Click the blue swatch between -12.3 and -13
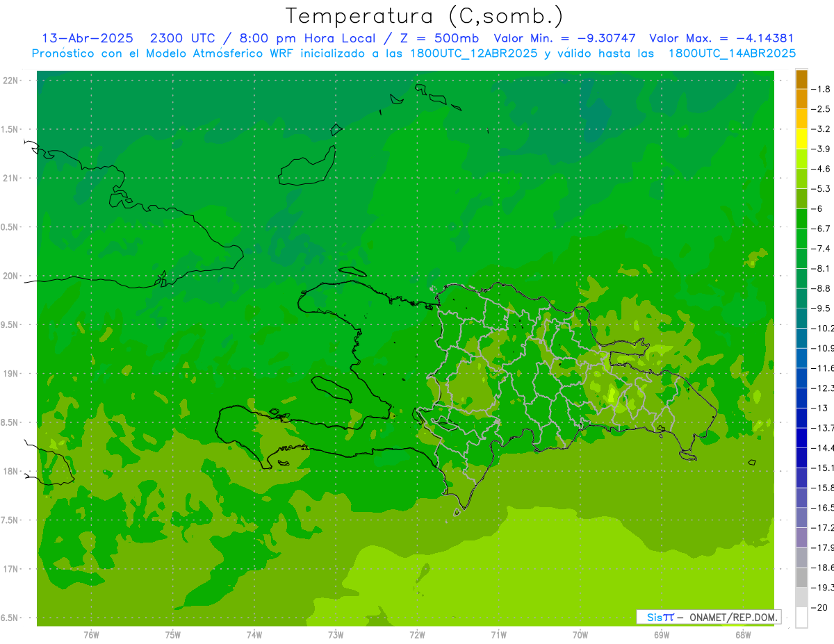 click(x=801, y=398)
